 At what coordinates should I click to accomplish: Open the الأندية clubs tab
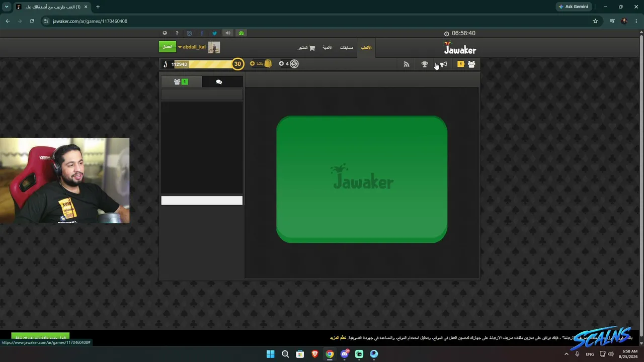327,48
